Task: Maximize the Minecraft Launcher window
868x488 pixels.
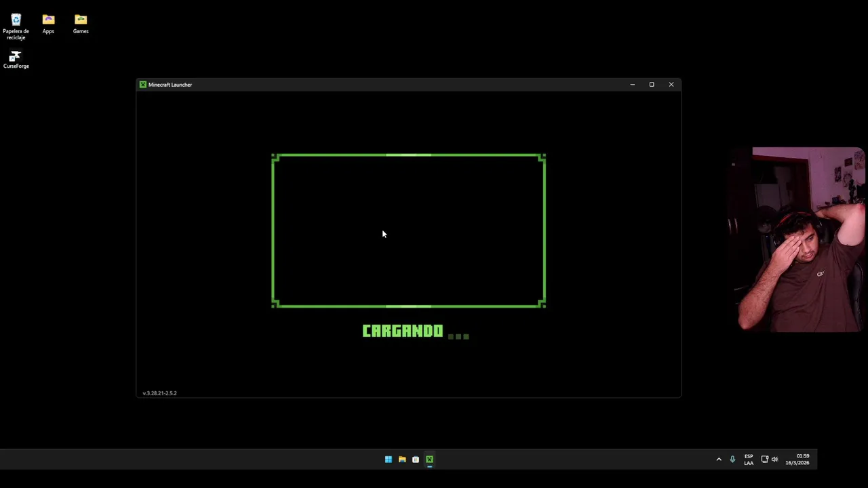Action: click(x=652, y=85)
